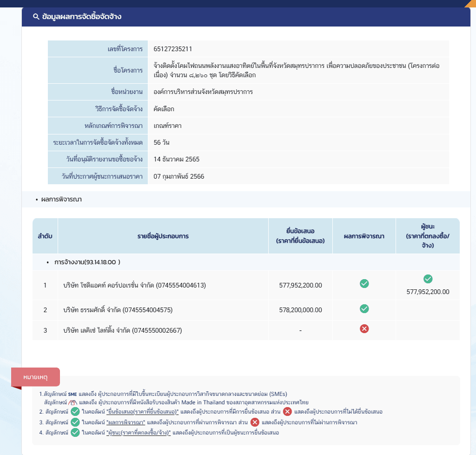Click the ลำดับ column header
This screenshot has width=476, height=455.
45,236
